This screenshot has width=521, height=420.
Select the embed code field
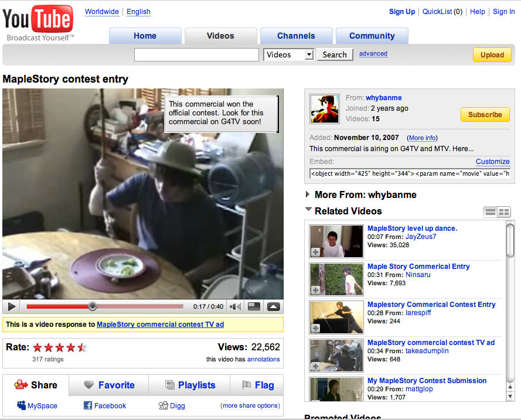[410, 173]
